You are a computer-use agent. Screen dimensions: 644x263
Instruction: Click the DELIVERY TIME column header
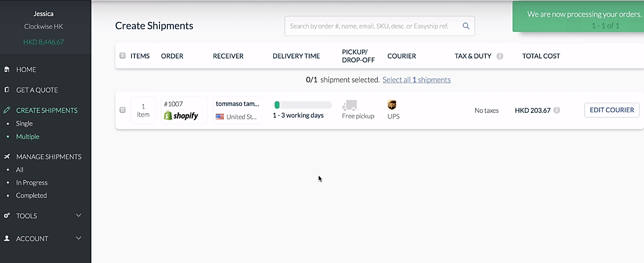pyautogui.click(x=296, y=56)
